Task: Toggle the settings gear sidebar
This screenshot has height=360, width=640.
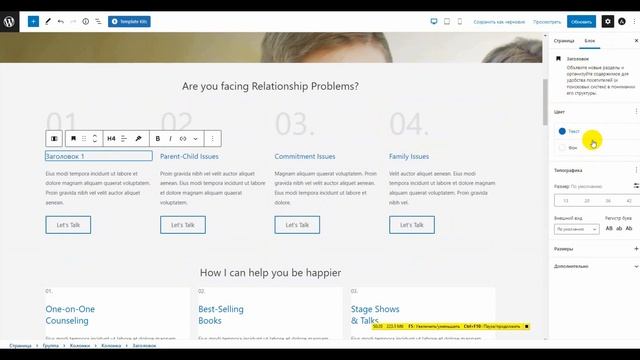Action: tap(608, 21)
